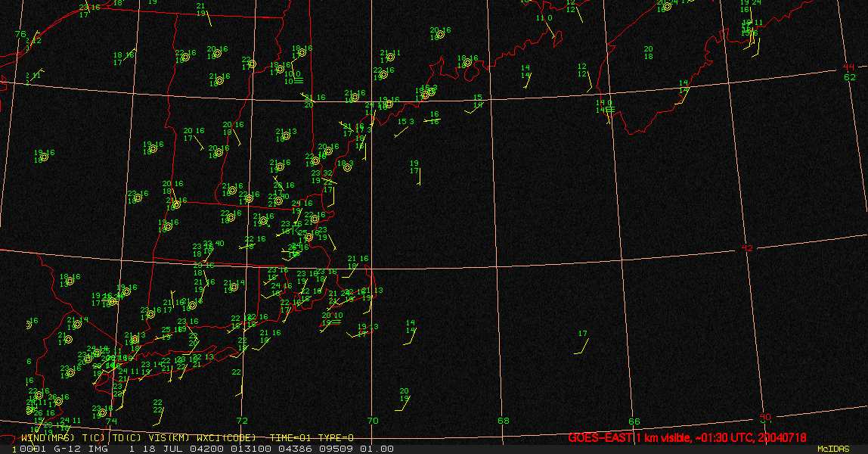The width and height of the screenshot is (868, 454).
Task: Click the frame number 1 in status bar
Action: (x=14, y=449)
